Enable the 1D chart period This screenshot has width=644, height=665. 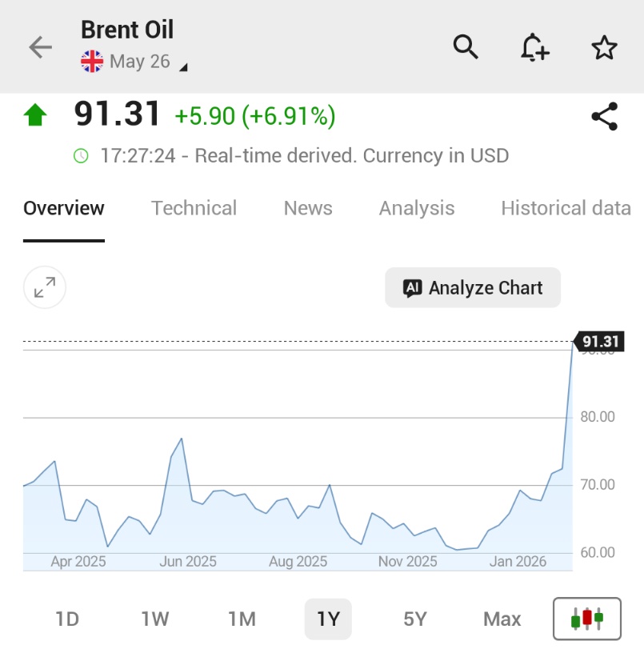click(x=67, y=619)
